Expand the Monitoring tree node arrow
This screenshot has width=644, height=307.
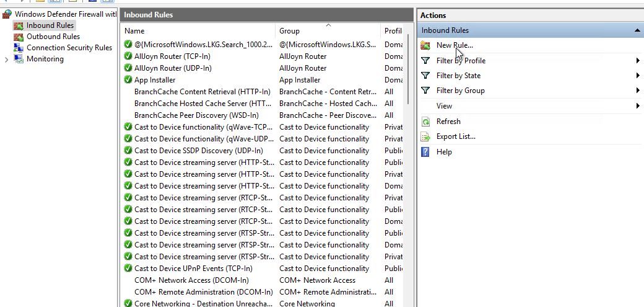pos(6,60)
